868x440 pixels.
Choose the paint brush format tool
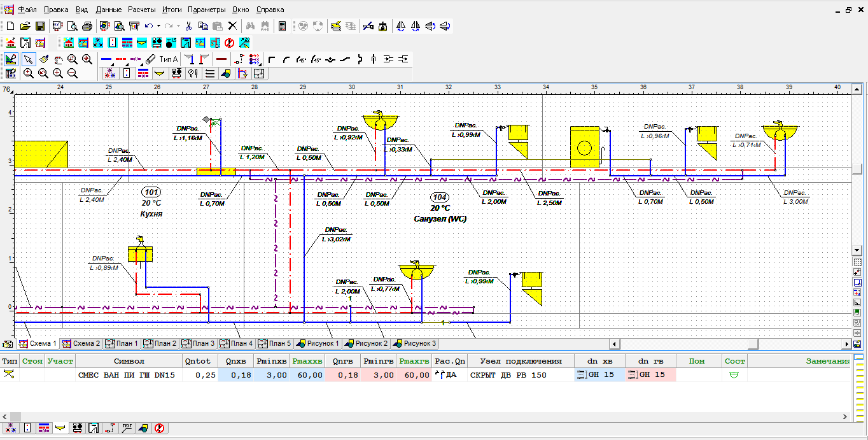coord(43,59)
